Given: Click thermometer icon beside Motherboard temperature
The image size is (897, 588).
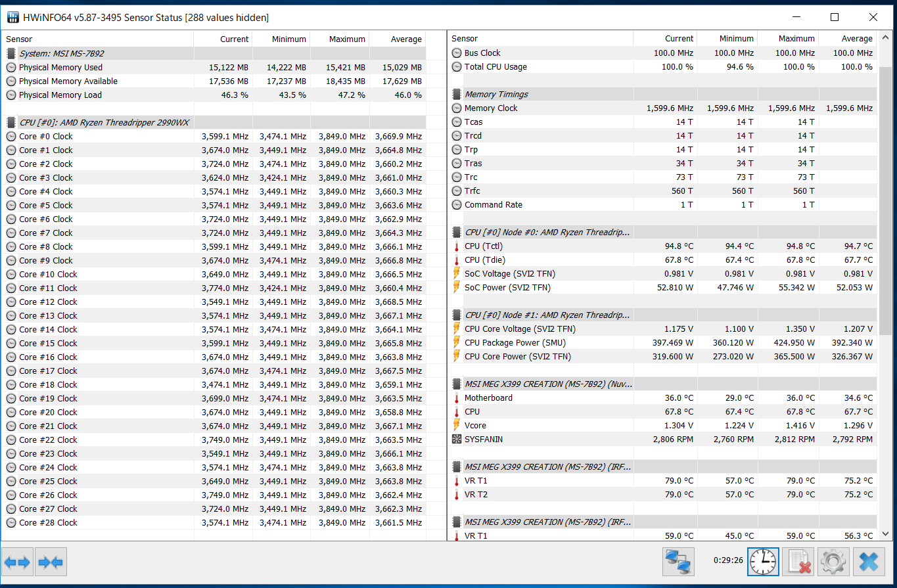Looking at the screenshot, I should click(457, 398).
